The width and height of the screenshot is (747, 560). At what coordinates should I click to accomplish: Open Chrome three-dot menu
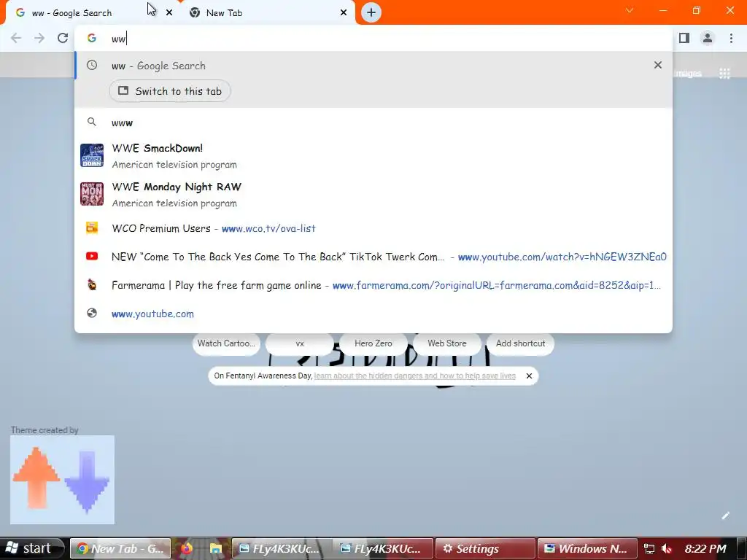tap(731, 38)
